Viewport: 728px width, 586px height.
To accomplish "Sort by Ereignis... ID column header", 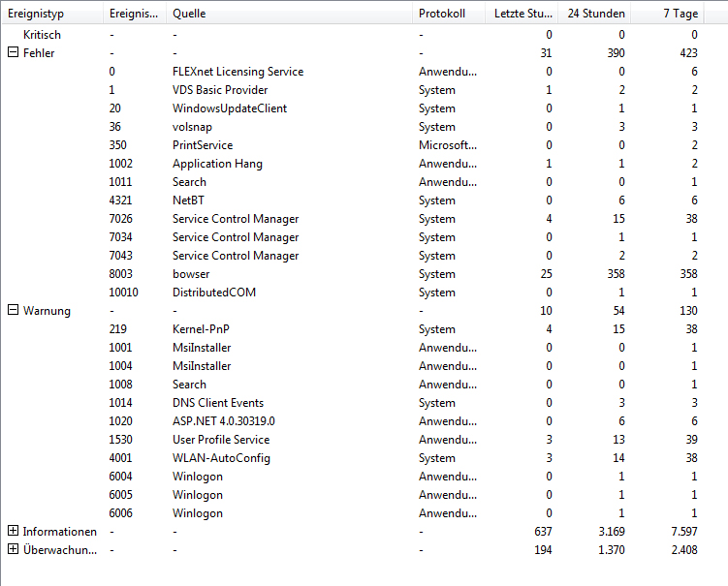I will 134,14.
